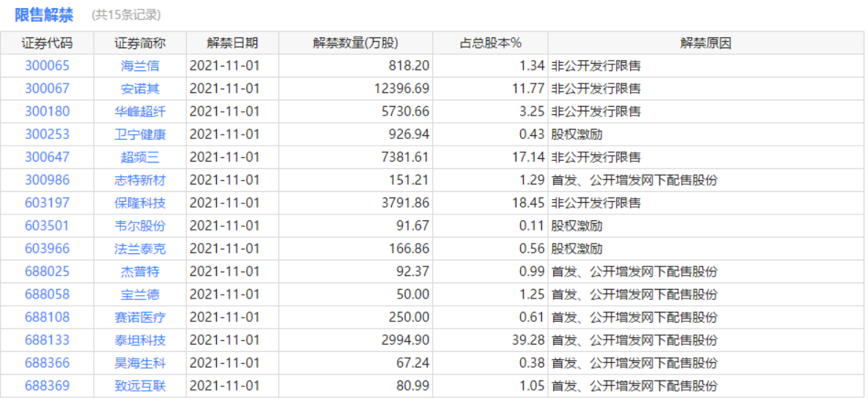Open the 宝兰德 stock page
The width and height of the screenshot is (868, 401).
point(140,295)
